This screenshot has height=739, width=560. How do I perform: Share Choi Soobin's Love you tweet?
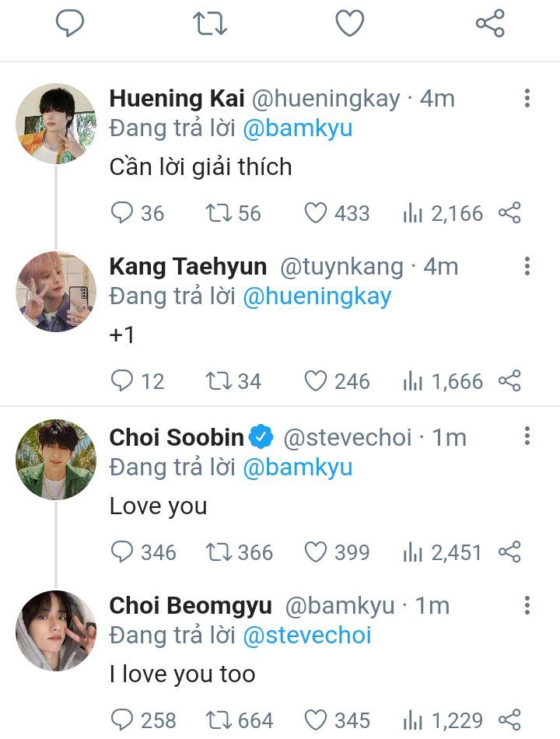coord(509,552)
